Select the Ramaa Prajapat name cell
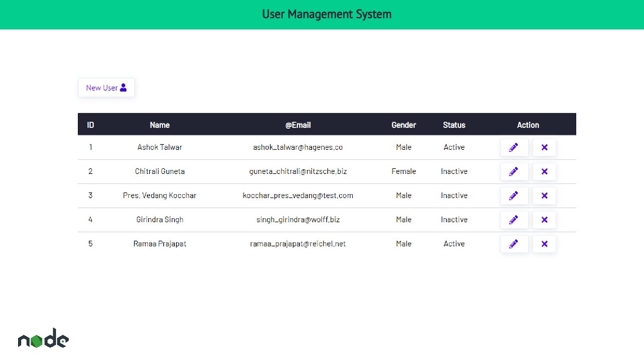 [160, 244]
